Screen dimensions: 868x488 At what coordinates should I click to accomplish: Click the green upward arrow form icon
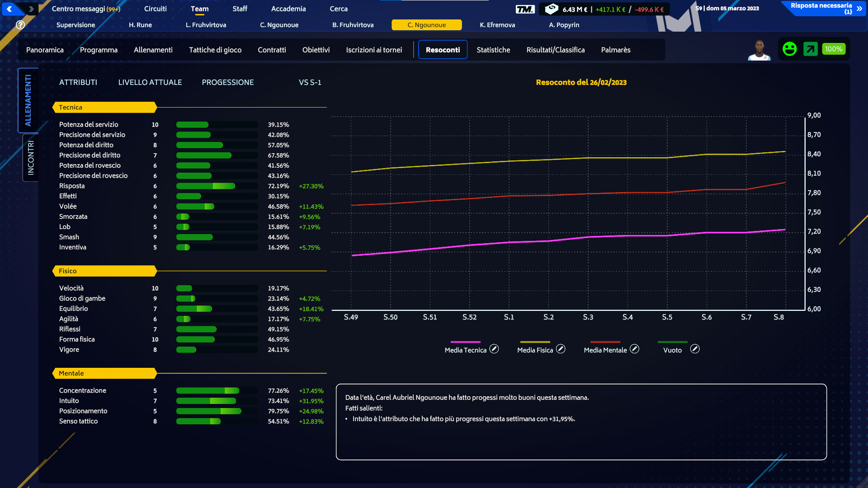coord(810,49)
